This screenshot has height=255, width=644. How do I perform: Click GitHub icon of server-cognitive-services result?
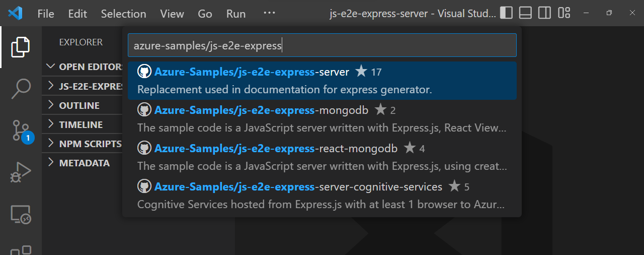(144, 186)
